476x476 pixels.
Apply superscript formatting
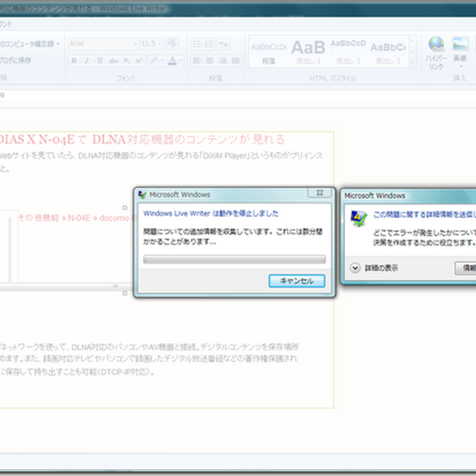click(139, 61)
